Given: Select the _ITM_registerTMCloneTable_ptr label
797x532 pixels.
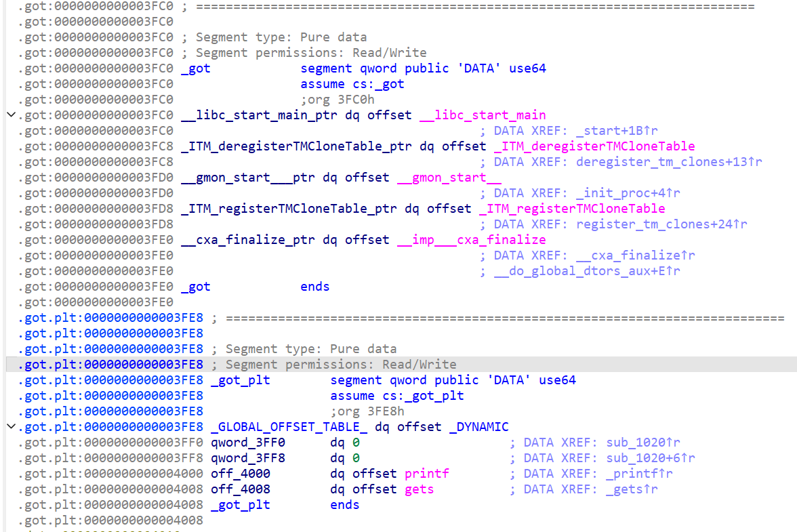Looking at the screenshot, I should (289, 209).
